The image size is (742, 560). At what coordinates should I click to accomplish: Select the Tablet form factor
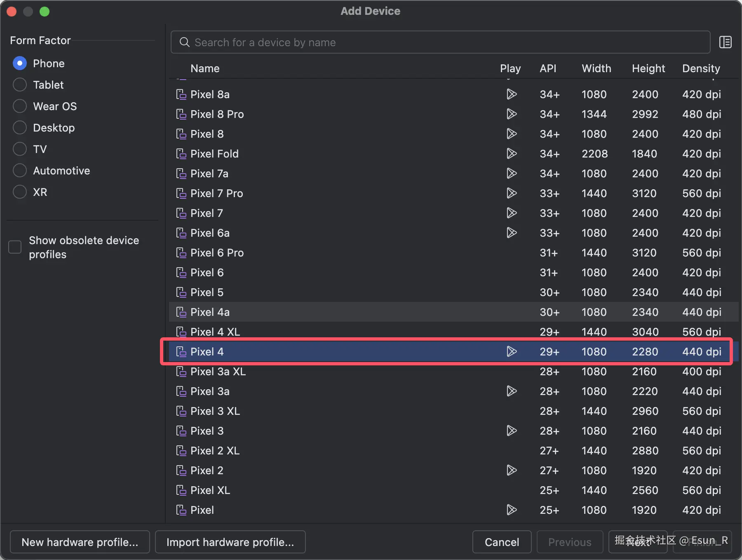click(20, 85)
